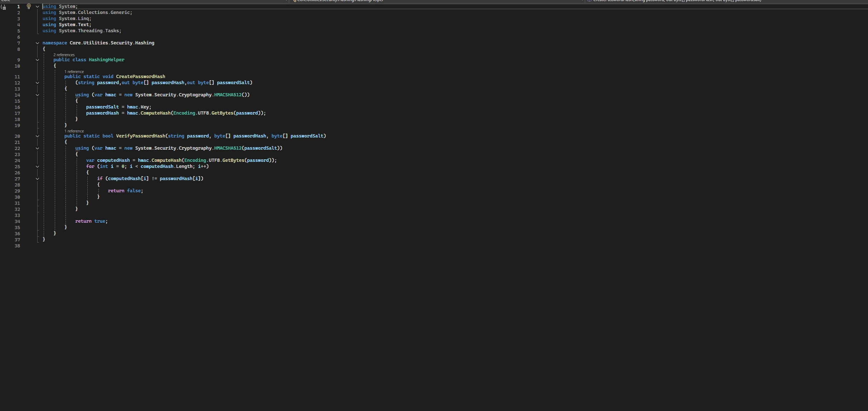Collapse the using block at line 22

point(37,148)
